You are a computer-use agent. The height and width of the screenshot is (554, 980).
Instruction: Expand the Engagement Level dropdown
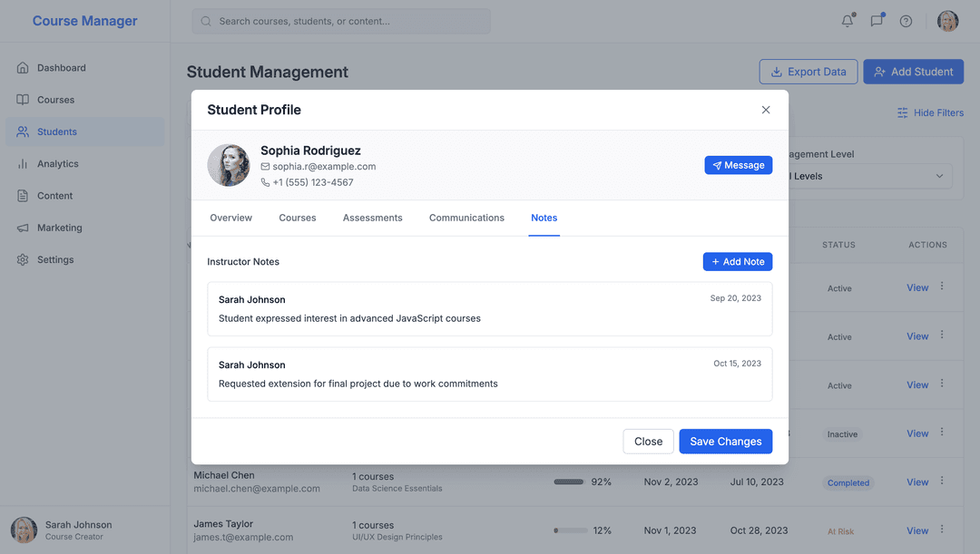(x=871, y=176)
